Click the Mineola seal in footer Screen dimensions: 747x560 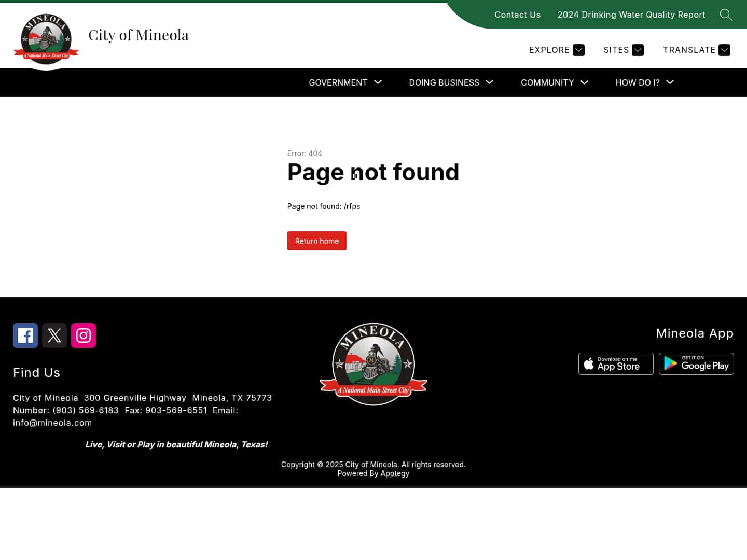point(374,364)
